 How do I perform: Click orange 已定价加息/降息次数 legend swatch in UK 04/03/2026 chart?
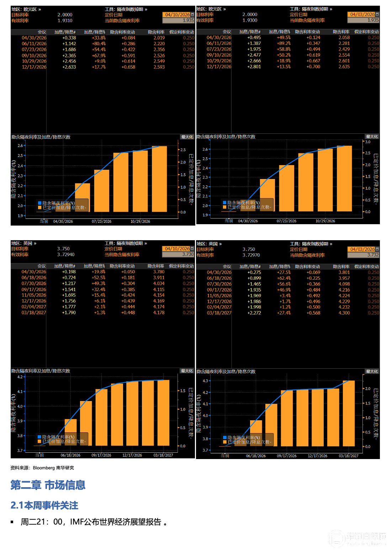(x=225, y=442)
